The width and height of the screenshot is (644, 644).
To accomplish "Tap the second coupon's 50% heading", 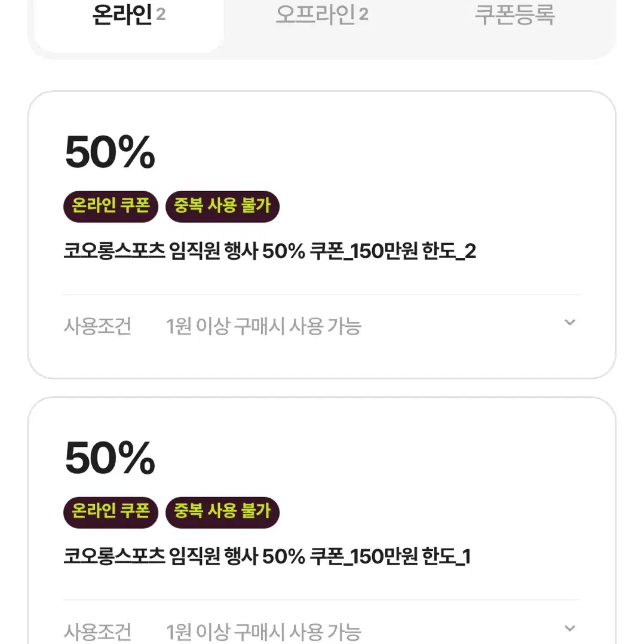I will [110, 458].
